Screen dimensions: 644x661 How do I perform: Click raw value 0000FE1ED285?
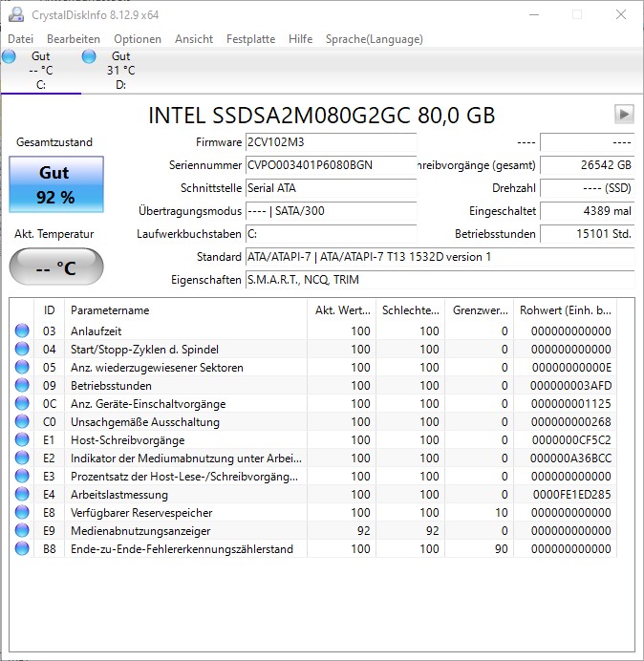(572, 495)
